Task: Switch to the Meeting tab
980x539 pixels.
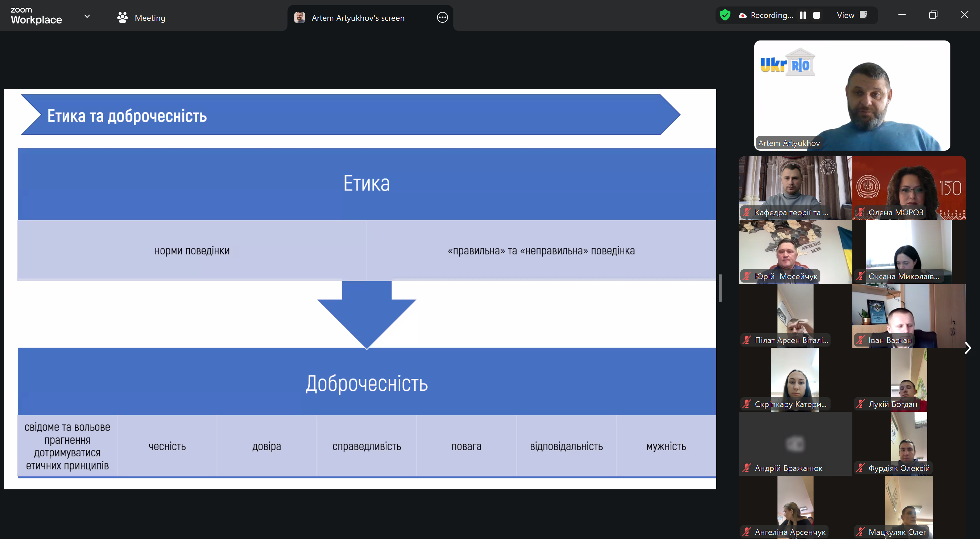Action: pyautogui.click(x=141, y=17)
